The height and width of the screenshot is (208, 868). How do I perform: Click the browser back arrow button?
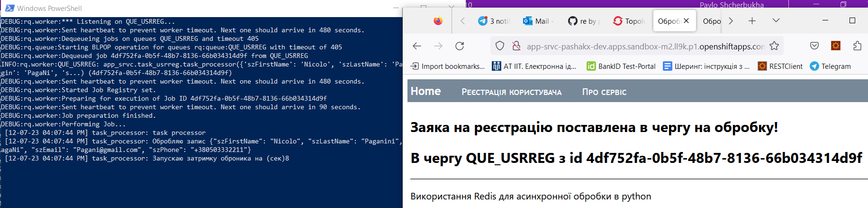pyautogui.click(x=417, y=46)
